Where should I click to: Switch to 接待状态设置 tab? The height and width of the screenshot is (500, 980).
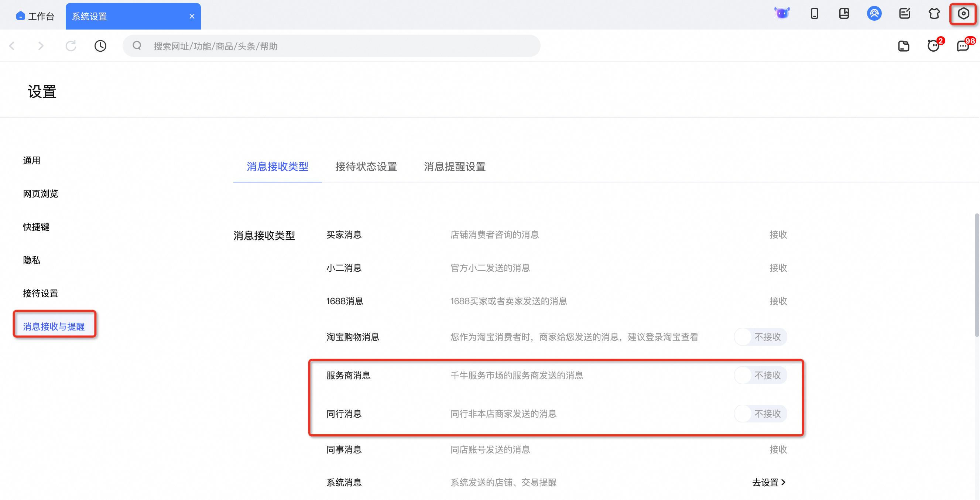(366, 167)
